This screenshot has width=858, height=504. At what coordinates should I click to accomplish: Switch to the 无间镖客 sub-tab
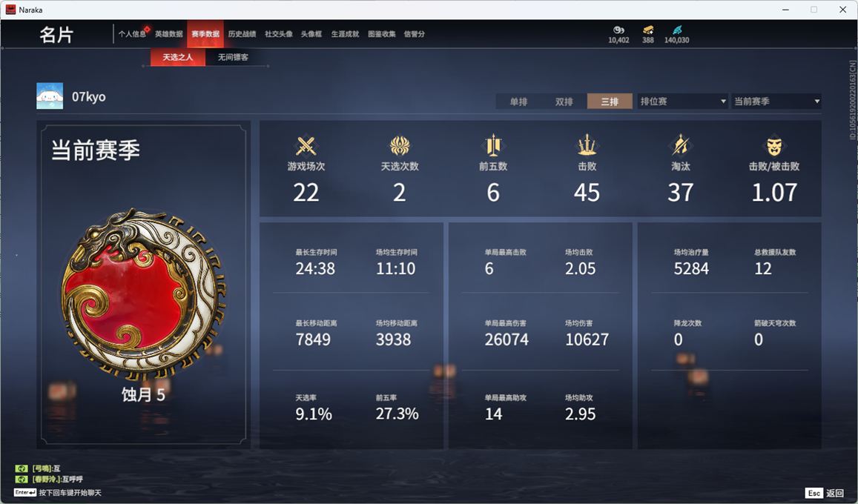tap(233, 57)
